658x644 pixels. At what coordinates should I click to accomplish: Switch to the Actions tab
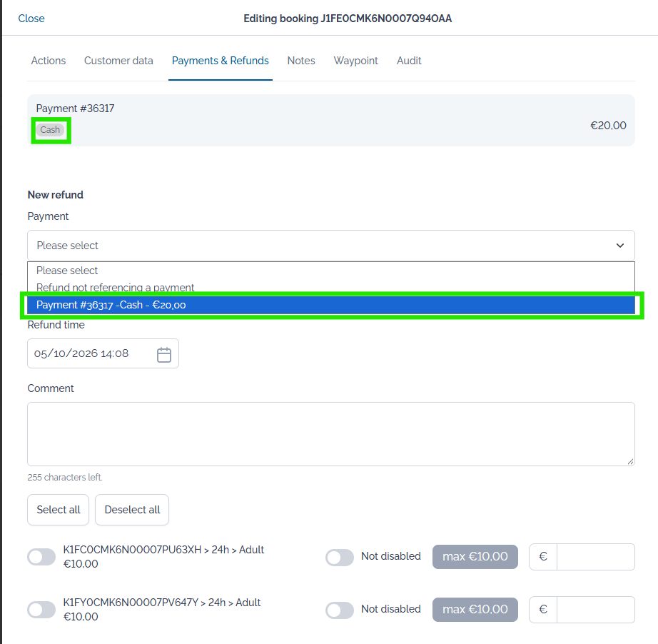[x=49, y=61]
